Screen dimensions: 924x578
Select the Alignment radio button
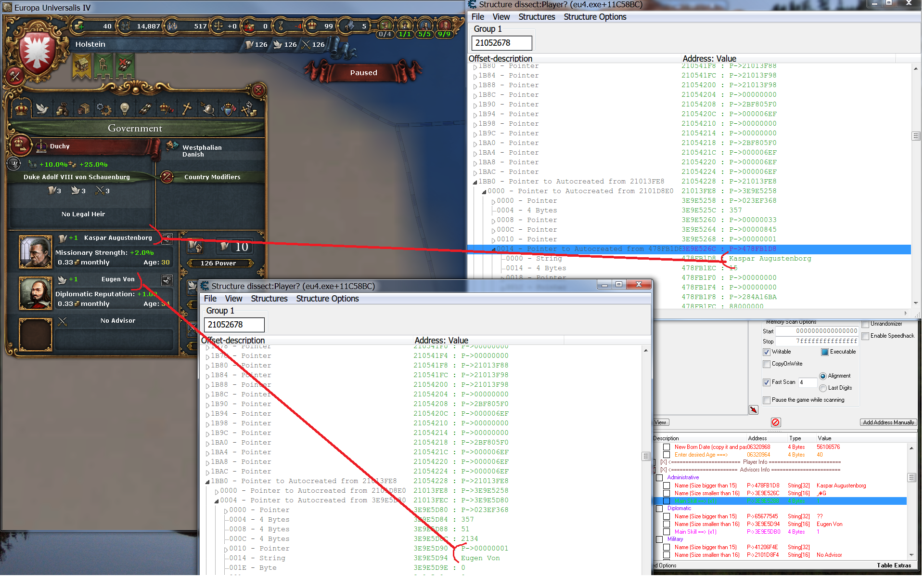[x=823, y=376]
